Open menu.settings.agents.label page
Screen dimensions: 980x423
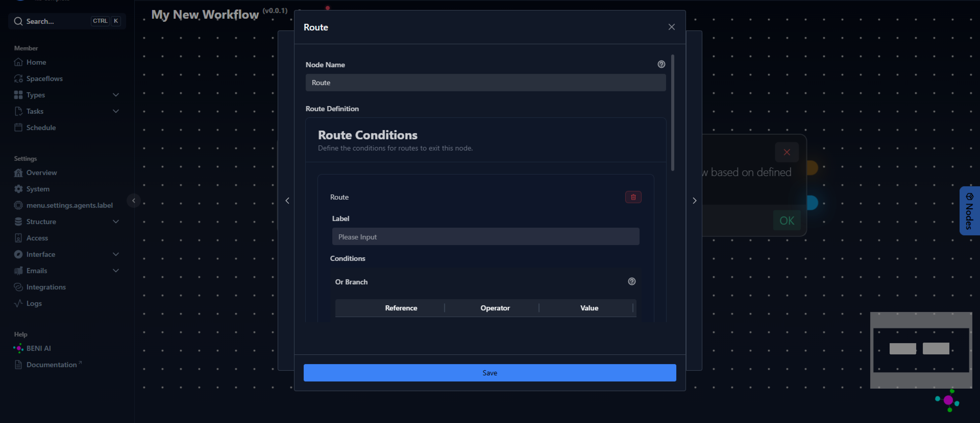[x=70, y=205]
